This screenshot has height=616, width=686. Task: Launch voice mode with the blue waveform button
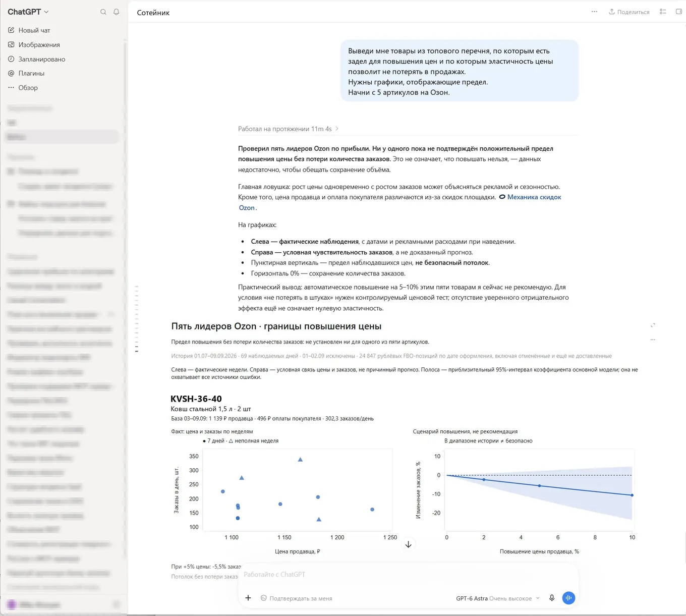[x=568, y=598]
